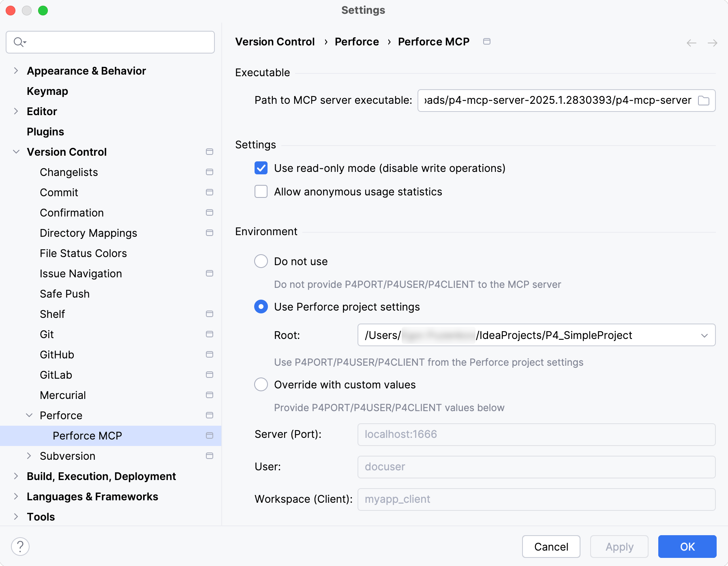This screenshot has height=566, width=728.
Task: Enable anonymous usage statistics
Action: 261,191
